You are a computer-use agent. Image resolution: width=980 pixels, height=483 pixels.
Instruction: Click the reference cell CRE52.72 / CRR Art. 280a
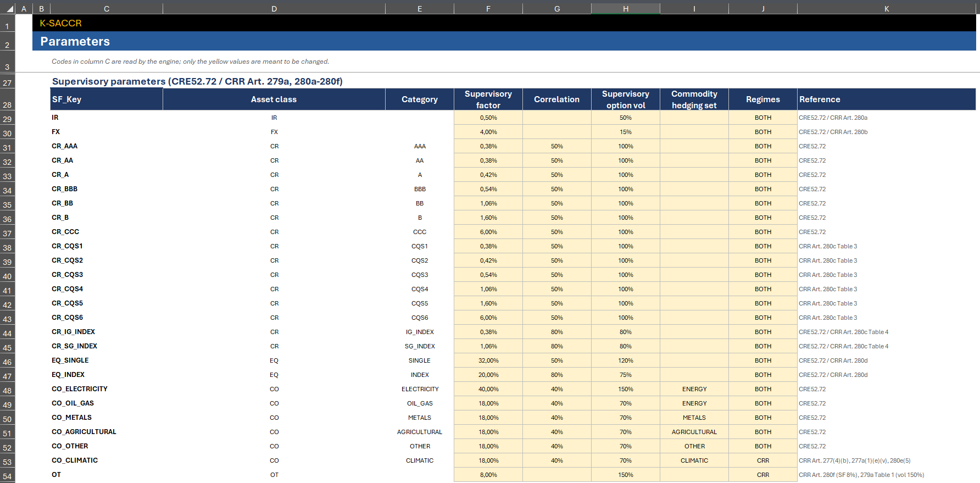tap(887, 118)
